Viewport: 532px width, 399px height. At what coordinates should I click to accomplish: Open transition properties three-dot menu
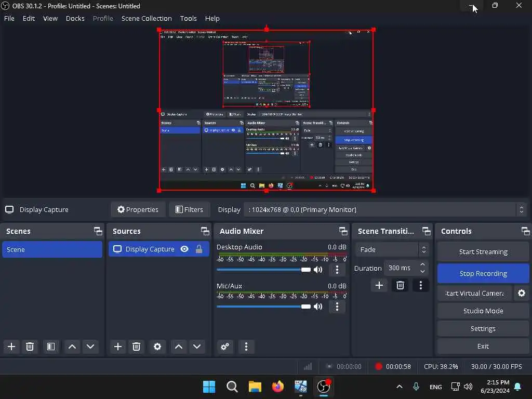421,285
